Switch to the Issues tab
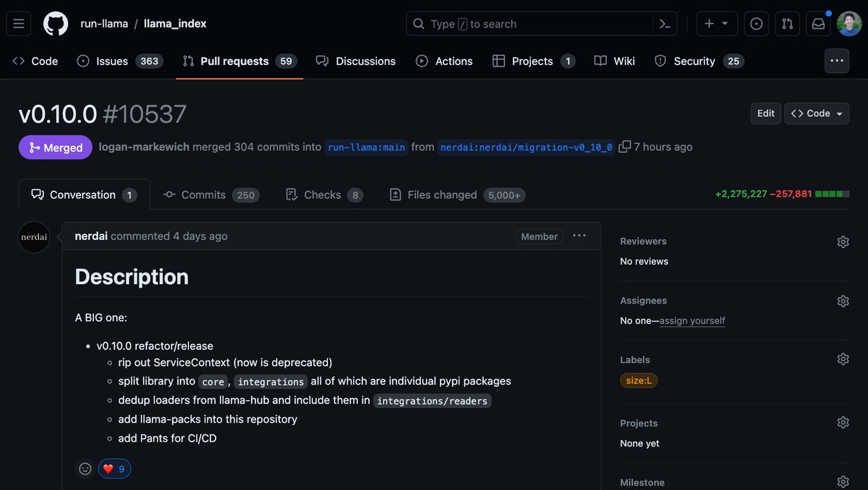Viewport: 868px width, 490px height. coord(120,61)
